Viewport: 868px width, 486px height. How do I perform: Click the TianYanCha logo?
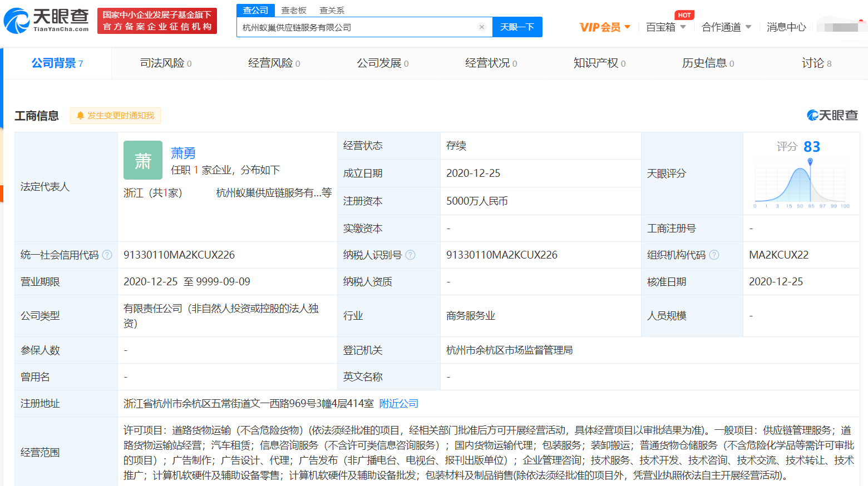tap(46, 21)
